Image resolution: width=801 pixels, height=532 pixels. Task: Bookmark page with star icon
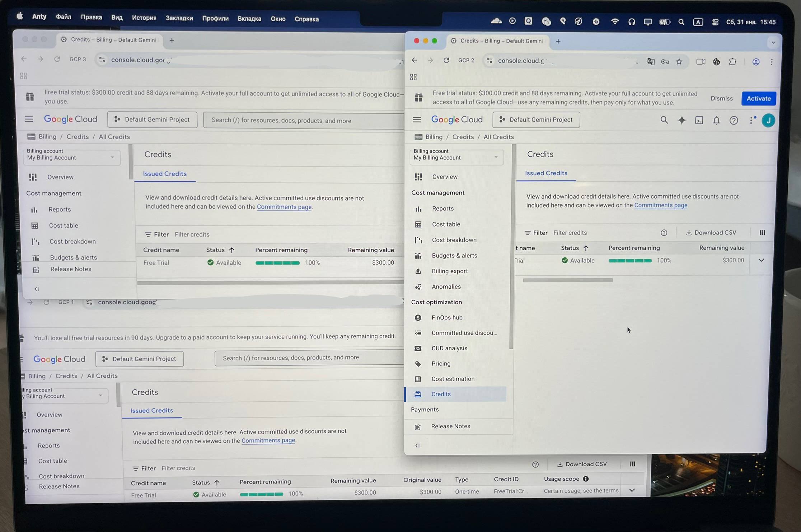click(679, 62)
